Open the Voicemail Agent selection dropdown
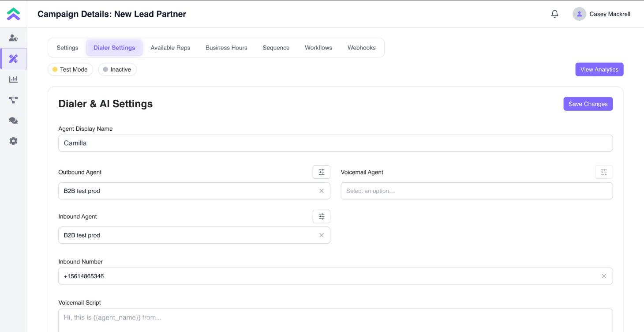The width and height of the screenshot is (644, 332). click(476, 191)
